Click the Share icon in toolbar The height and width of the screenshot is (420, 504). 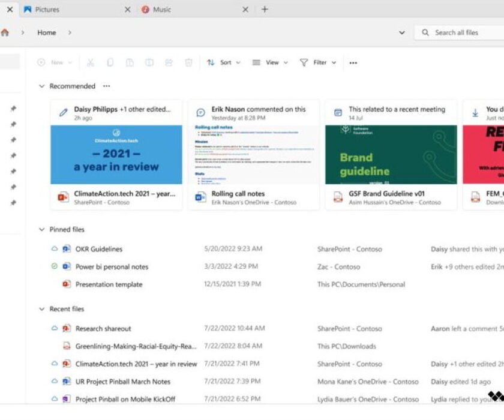click(x=169, y=62)
